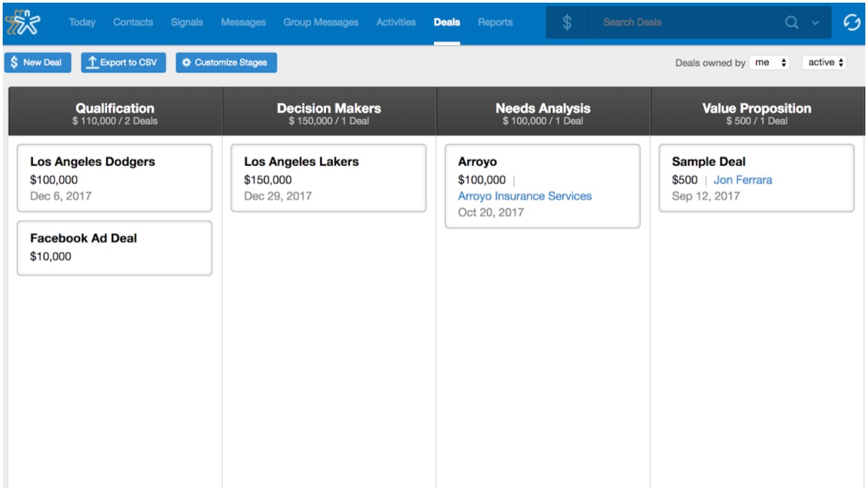The width and height of the screenshot is (868, 488).
Task: Open the Group Messages tab
Action: (x=321, y=22)
